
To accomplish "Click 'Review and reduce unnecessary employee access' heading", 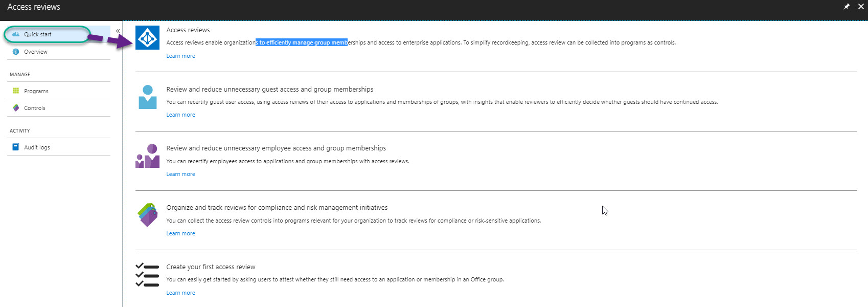I will [276, 148].
